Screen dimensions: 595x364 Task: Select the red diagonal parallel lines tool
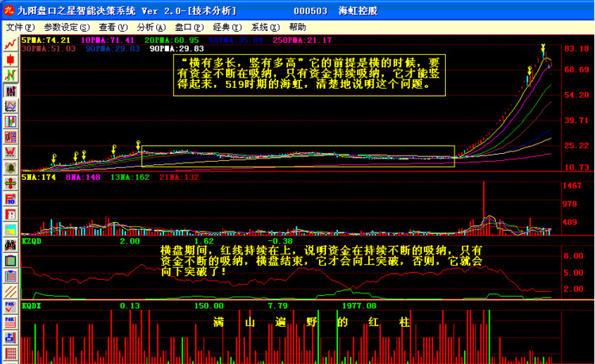coord(10,292)
